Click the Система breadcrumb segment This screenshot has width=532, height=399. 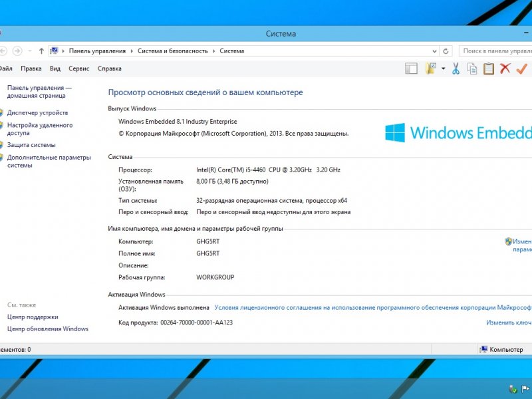[231, 51]
